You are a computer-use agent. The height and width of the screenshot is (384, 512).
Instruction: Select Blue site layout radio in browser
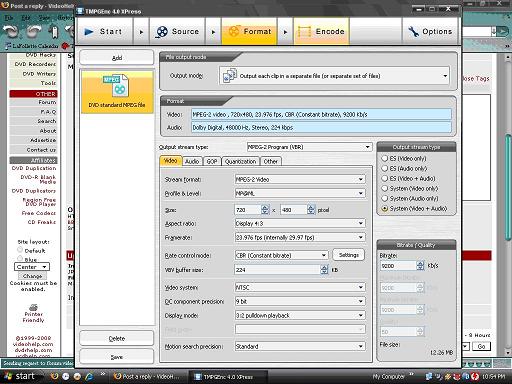coord(20,258)
